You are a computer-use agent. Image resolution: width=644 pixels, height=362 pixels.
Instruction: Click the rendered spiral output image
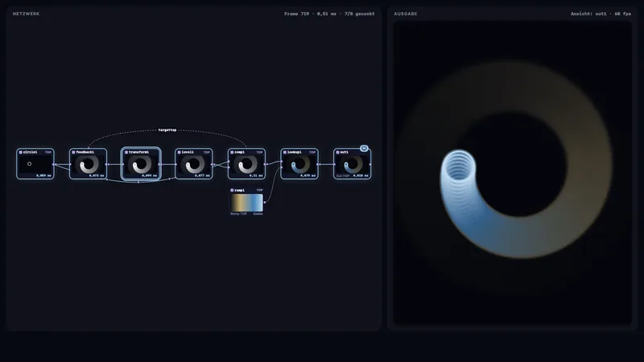click(x=513, y=173)
